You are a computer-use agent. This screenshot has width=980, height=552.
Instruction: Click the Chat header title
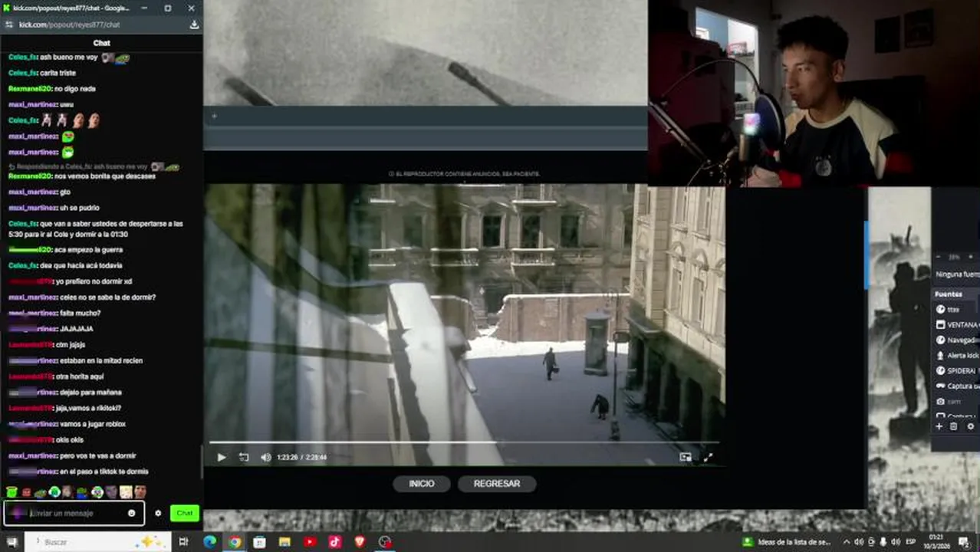tap(101, 43)
